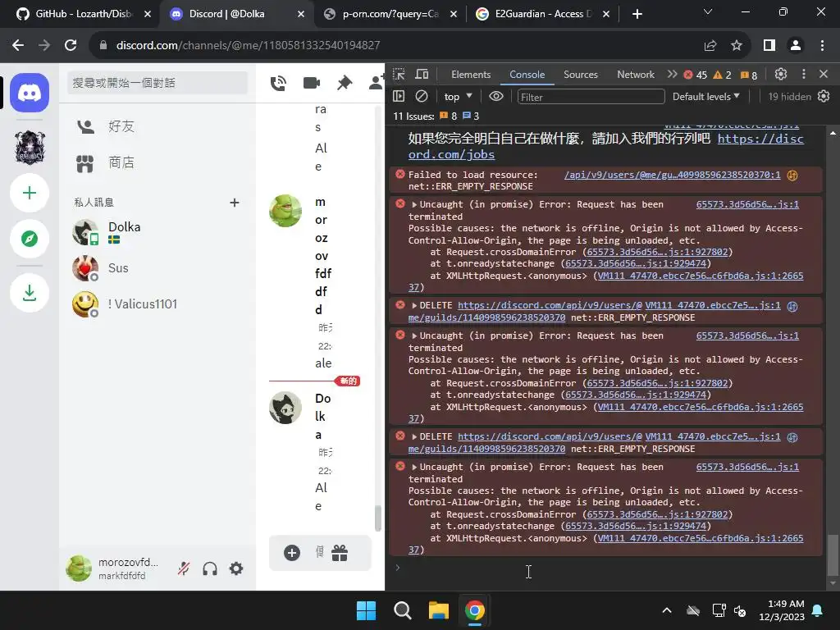The height and width of the screenshot is (630, 840).
Task: Share this page icon in address bar
Action: 710,46
